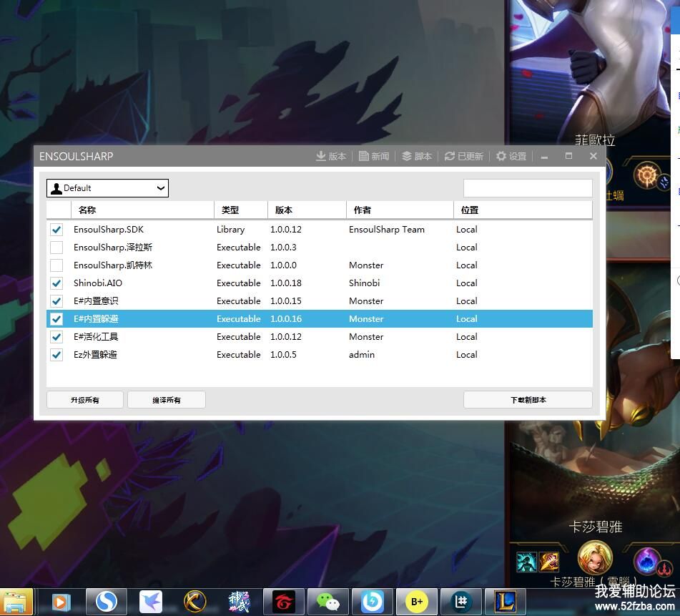Screen dimensions: 680x616
Task: Open the file explorer taskbar icon
Action: tap(16, 602)
